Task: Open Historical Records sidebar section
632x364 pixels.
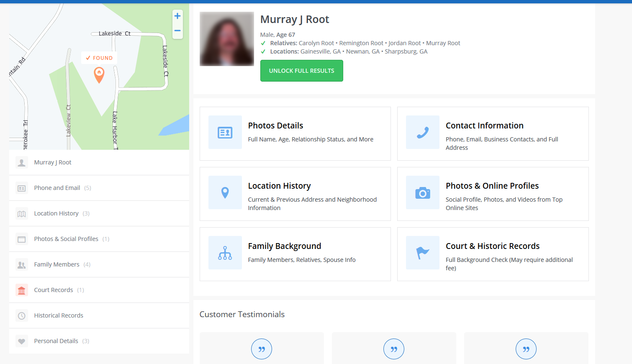Action: click(x=99, y=316)
